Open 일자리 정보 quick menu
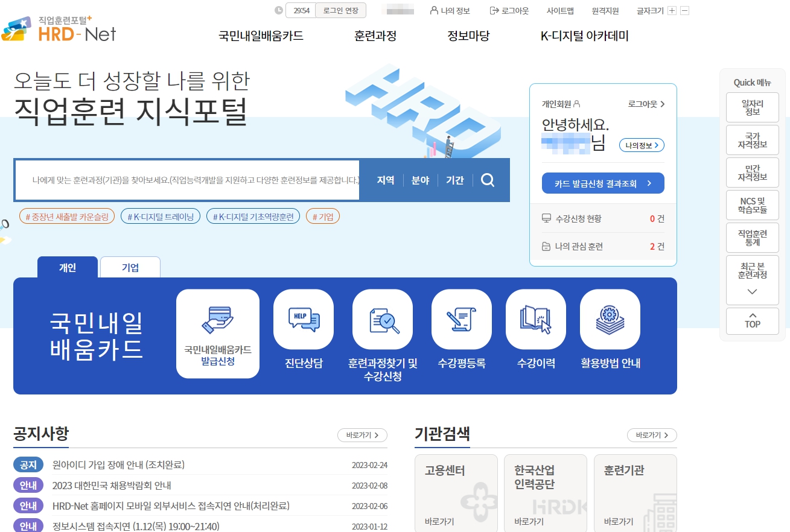 click(753, 107)
